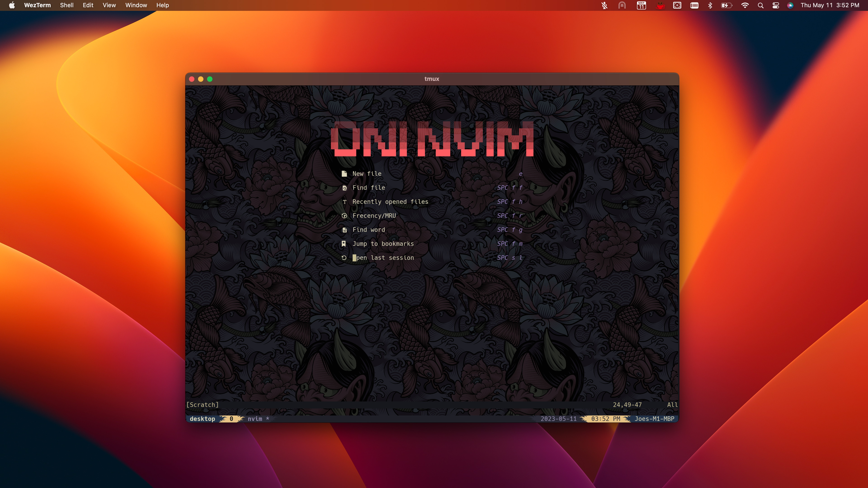
Task: Open the Shell menu
Action: click(67, 5)
